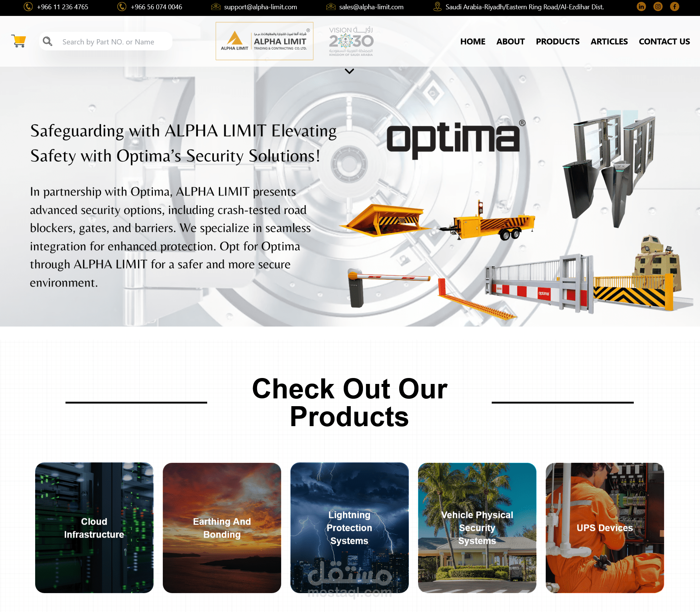The image size is (700, 612).
Task: Click the Vision 2030 logo
Action: (x=351, y=41)
